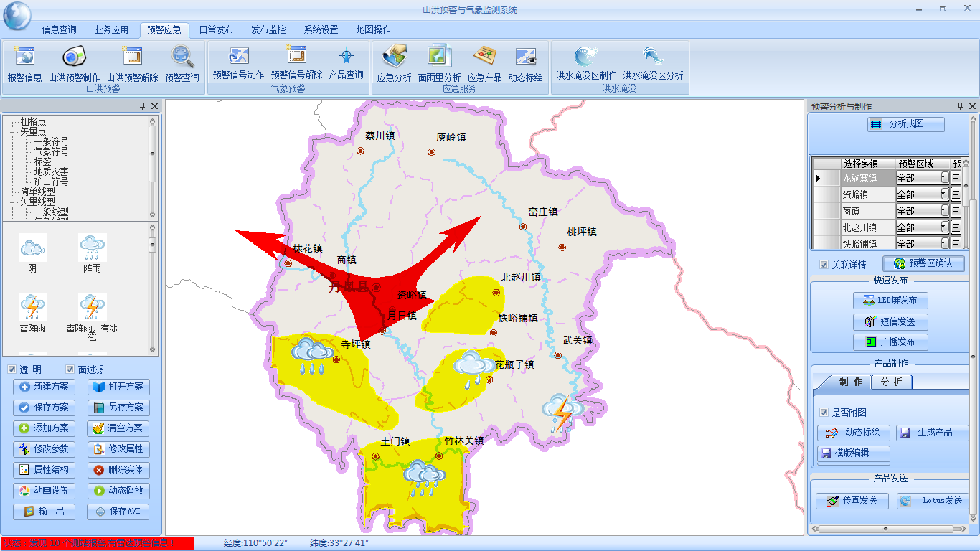This screenshot has height=551, width=980.
Task: Switch to the 分析 tab in 产品制作
Action: click(x=892, y=382)
